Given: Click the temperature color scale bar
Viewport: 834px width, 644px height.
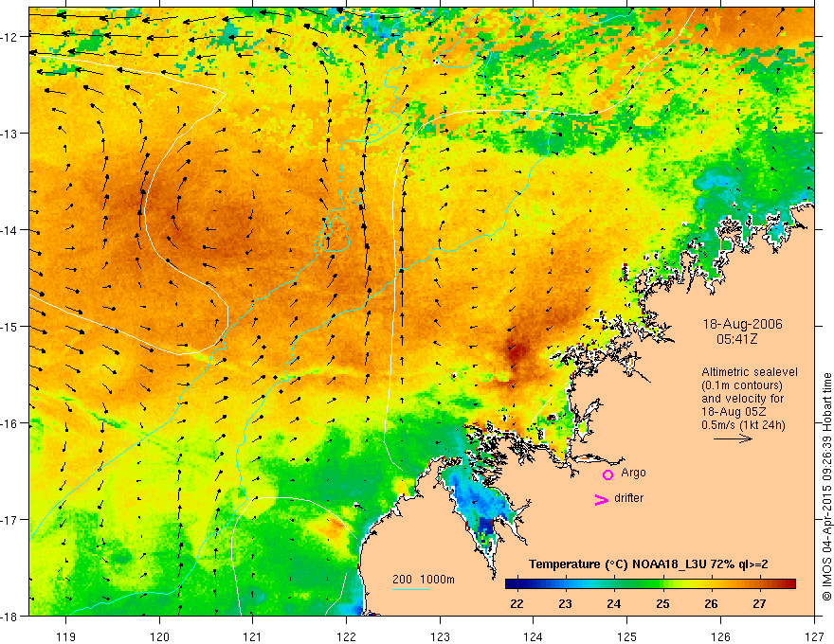Looking at the screenshot, I should click(650, 584).
